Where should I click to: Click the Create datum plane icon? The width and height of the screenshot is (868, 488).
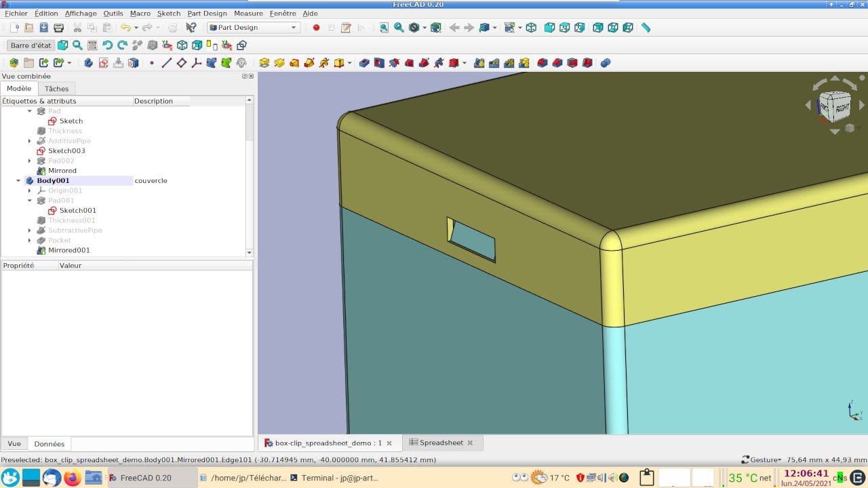(181, 63)
